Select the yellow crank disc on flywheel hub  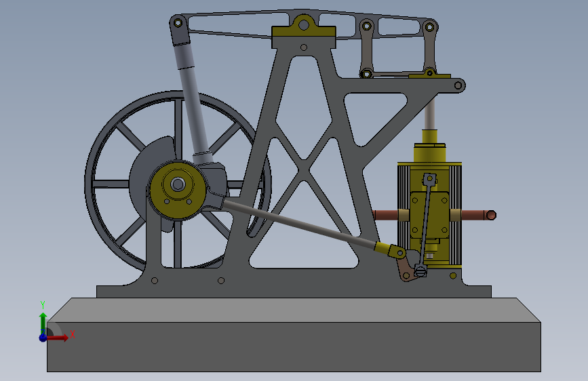pos(178,190)
